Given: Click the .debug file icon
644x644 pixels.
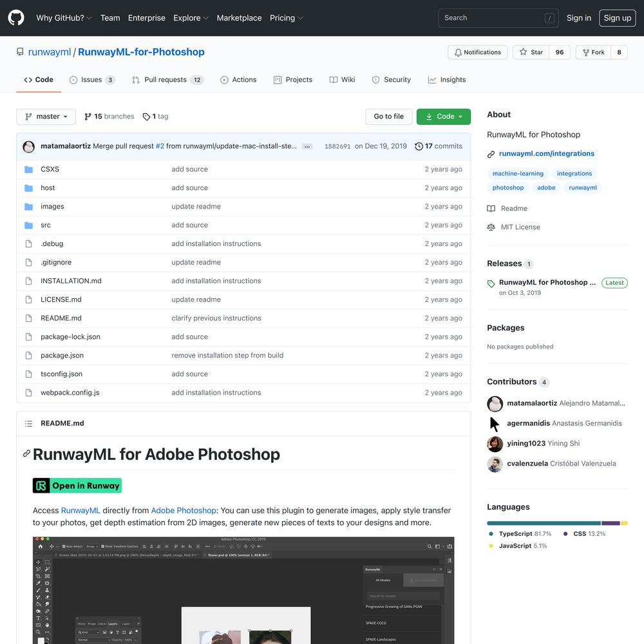Looking at the screenshot, I should 28,243.
